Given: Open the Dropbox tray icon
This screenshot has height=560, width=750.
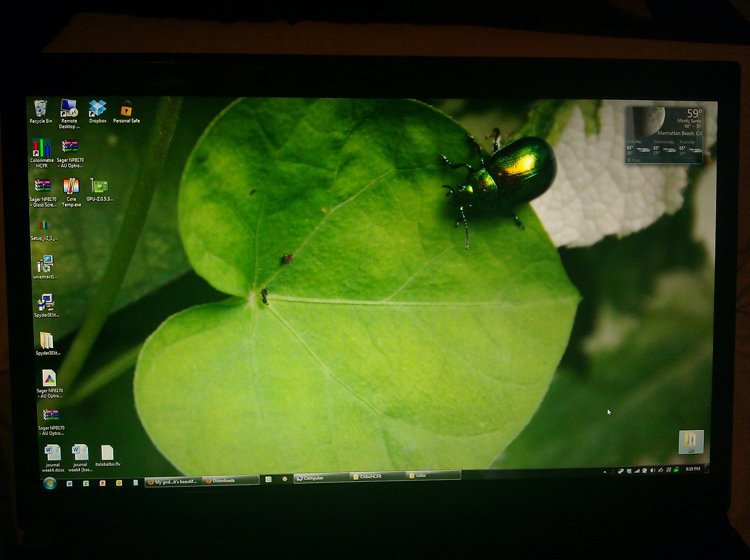Looking at the screenshot, I should pos(629,471).
